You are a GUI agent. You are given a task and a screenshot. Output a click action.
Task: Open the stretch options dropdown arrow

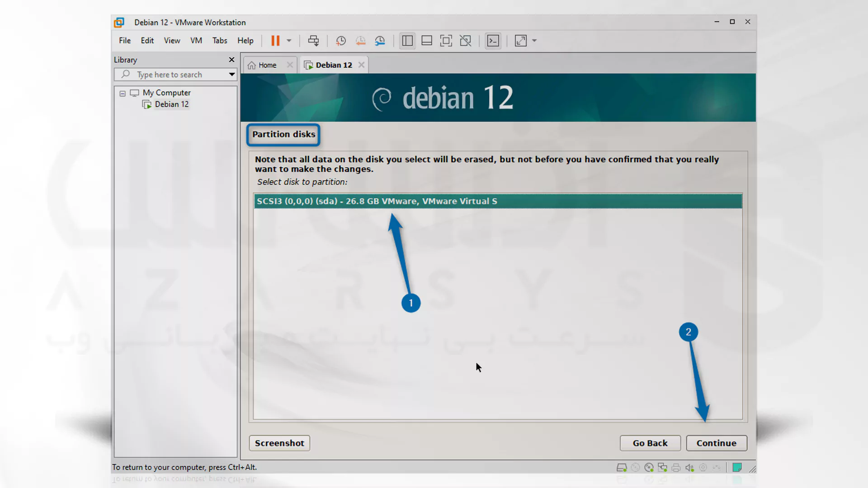point(534,41)
